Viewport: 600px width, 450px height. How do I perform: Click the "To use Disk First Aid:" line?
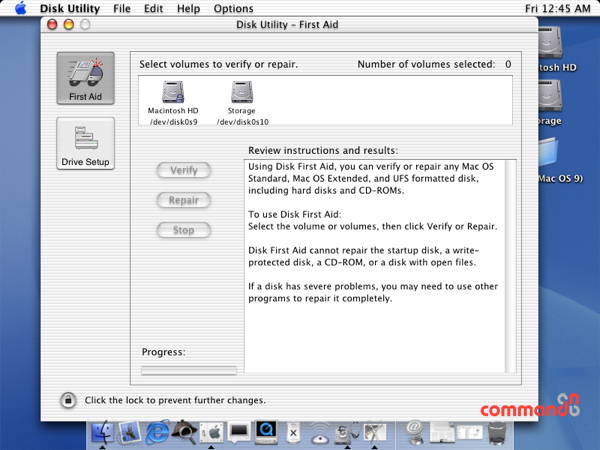tap(295, 214)
